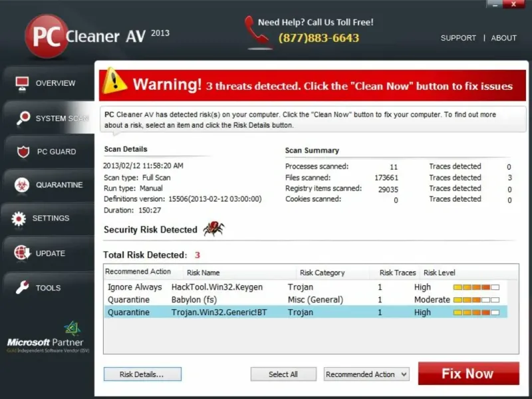Click the System Scan magnifier icon
The width and height of the screenshot is (532, 399).
(23, 118)
